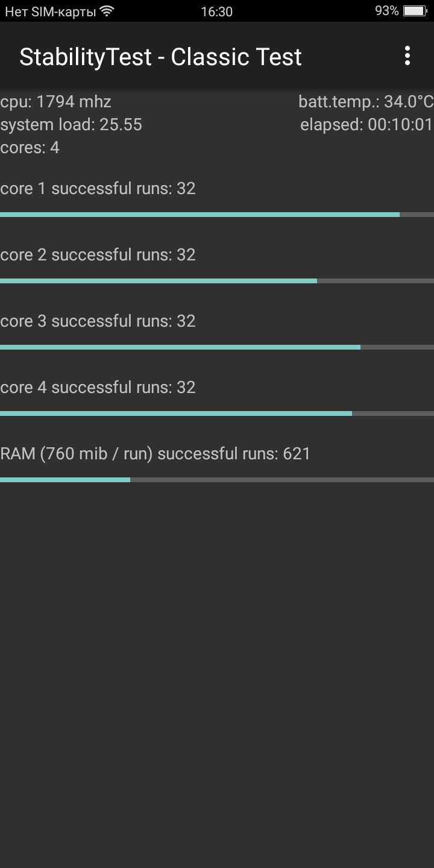Tap core 2 successful runs text
The image size is (434, 868).
coord(98,255)
